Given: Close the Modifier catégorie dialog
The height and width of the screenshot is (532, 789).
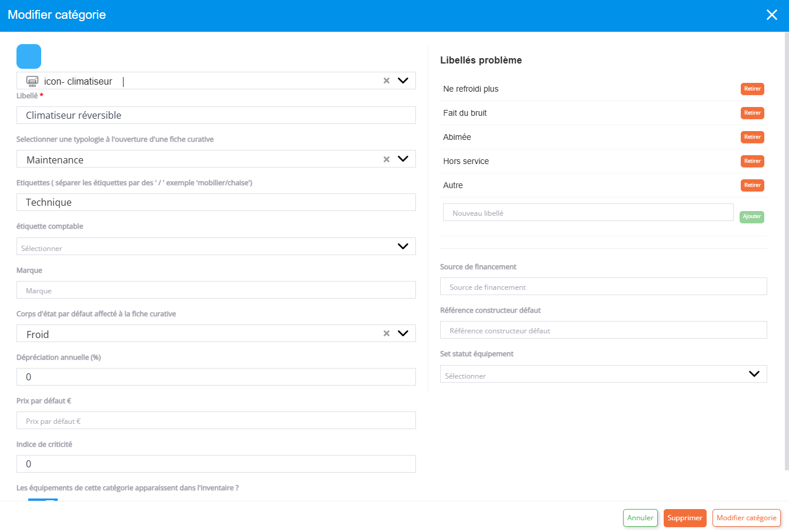Looking at the screenshot, I should pos(771,15).
